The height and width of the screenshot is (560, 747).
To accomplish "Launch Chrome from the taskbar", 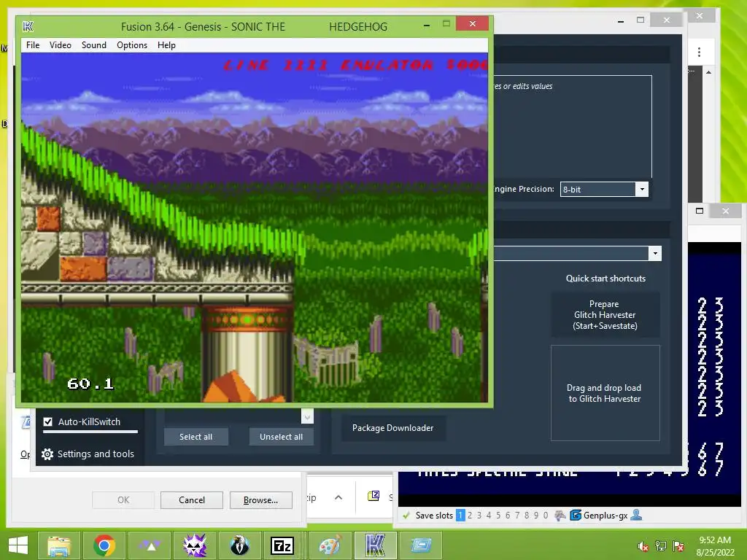I will pyautogui.click(x=104, y=545).
